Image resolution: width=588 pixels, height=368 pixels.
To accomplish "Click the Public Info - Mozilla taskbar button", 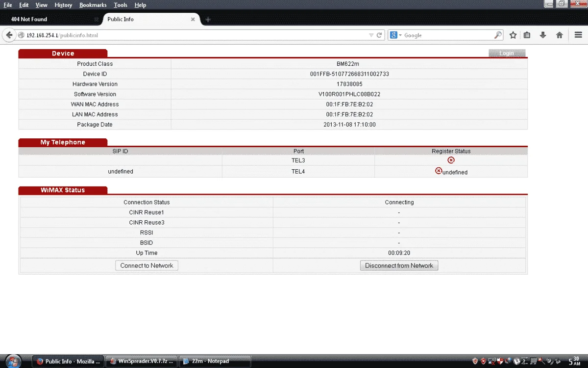I will tap(68, 361).
